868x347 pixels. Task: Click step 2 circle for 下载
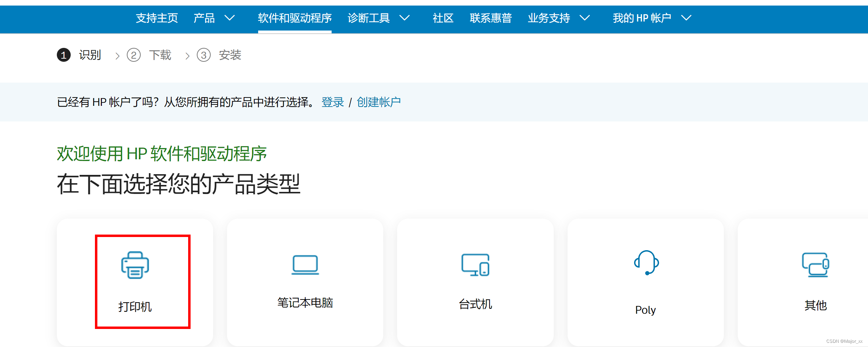134,55
